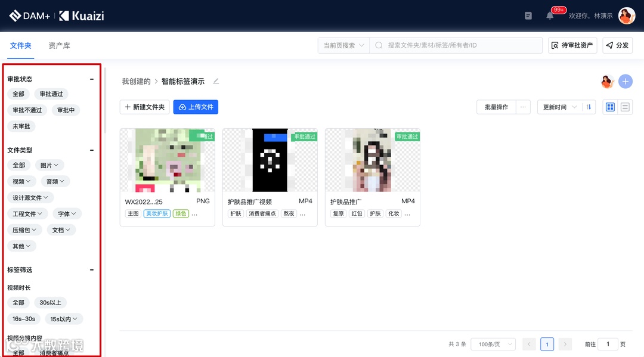This screenshot has height=357, width=644.
Task: Select 全部 under 视频时长
Action: [18, 303]
